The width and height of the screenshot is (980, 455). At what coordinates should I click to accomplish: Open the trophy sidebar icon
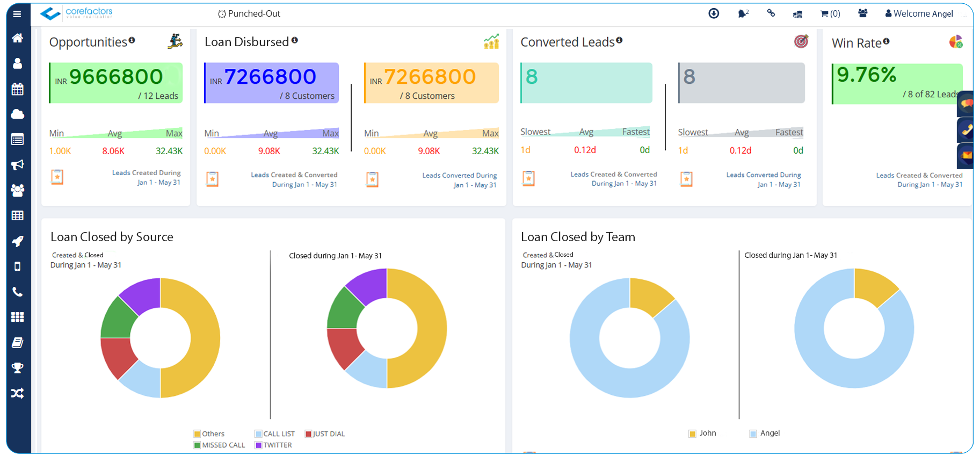pos(17,368)
